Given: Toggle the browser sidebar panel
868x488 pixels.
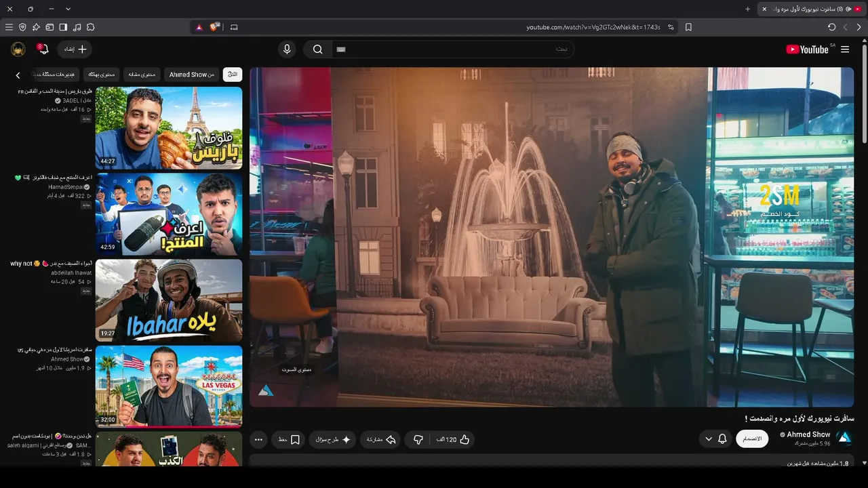Looking at the screenshot, I should coord(63,27).
